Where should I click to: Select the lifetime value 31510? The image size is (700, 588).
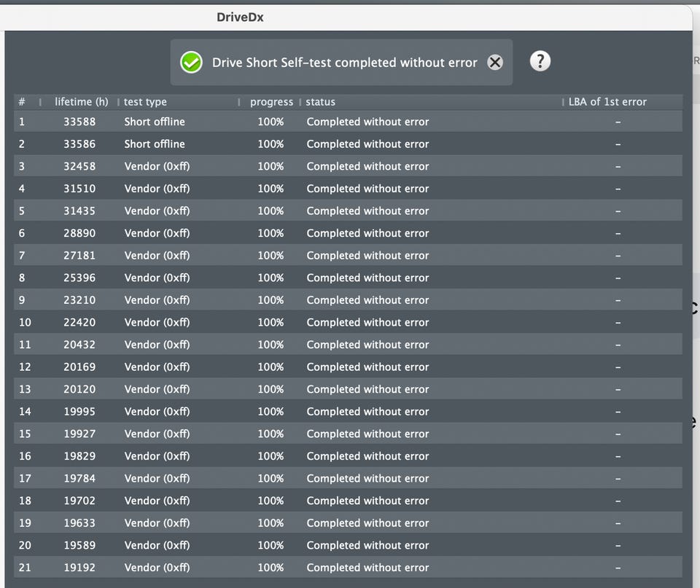79,189
